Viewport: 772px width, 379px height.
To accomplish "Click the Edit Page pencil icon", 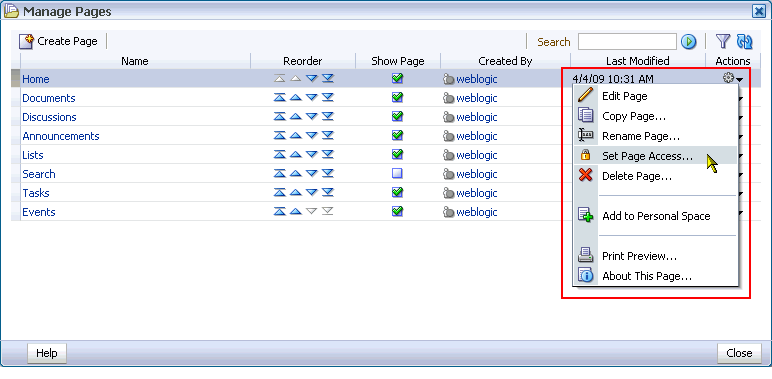I will tap(585, 95).
